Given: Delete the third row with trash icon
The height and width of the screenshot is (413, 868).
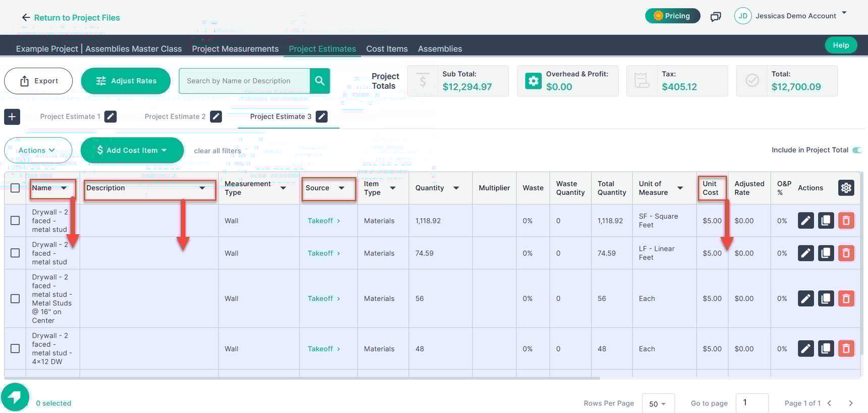Looking at the screenshot, I should 846,298.
